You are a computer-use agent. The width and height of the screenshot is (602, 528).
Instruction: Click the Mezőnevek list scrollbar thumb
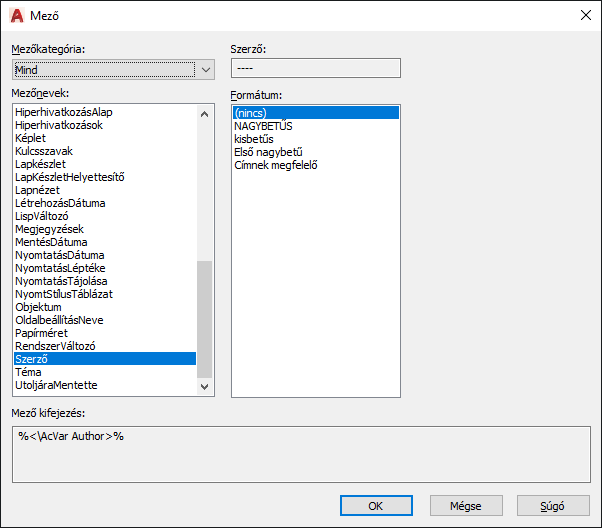pos(205,319)
